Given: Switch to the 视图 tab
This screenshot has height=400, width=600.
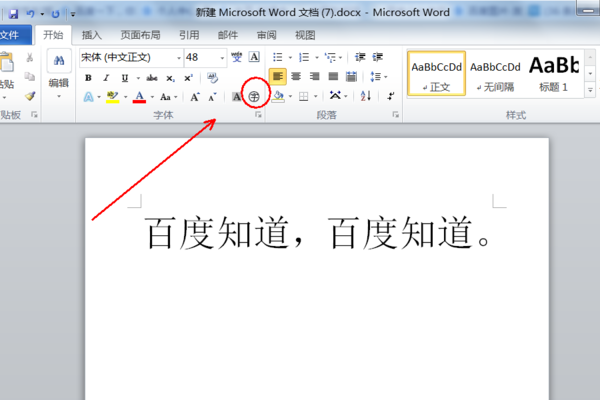Looking at the screenshot, I should tap(305, 35).
